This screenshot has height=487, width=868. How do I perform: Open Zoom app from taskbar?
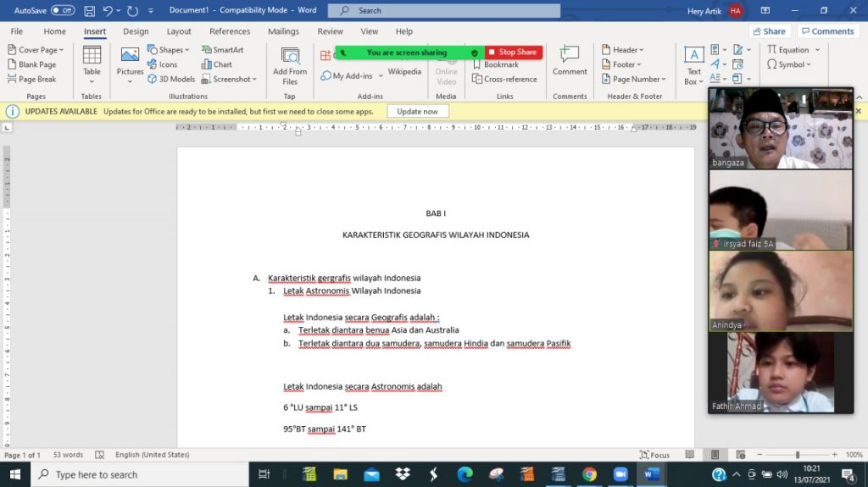pyautogui.click(x=620, y=474)
